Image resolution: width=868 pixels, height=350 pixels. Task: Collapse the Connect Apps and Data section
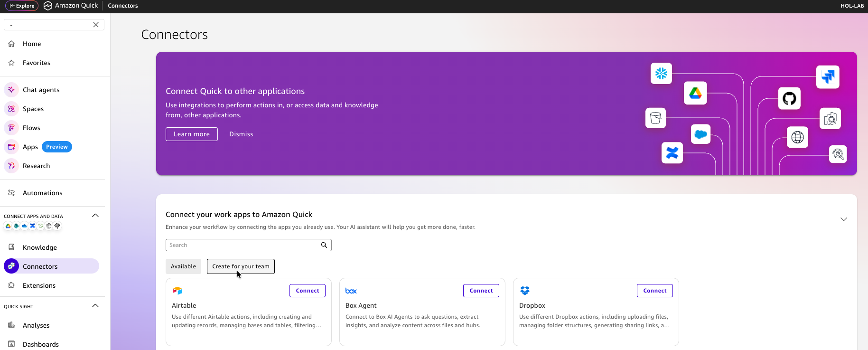pos(95,216)
